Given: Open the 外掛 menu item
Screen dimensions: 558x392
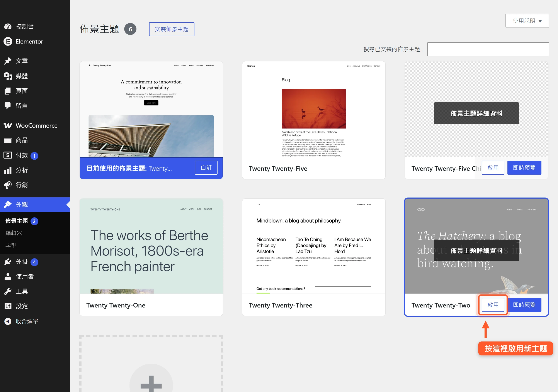Looking at the screenshot, I should pos(35,262).
